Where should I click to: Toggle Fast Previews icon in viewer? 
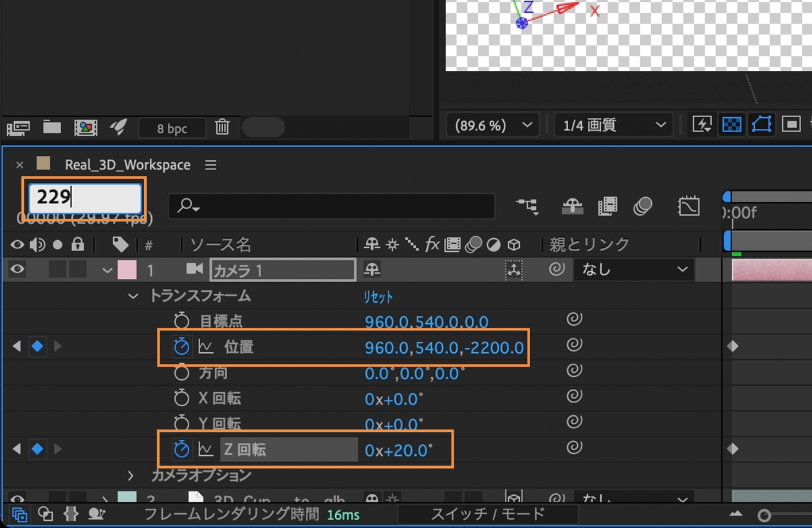click(x=702, y=124)
